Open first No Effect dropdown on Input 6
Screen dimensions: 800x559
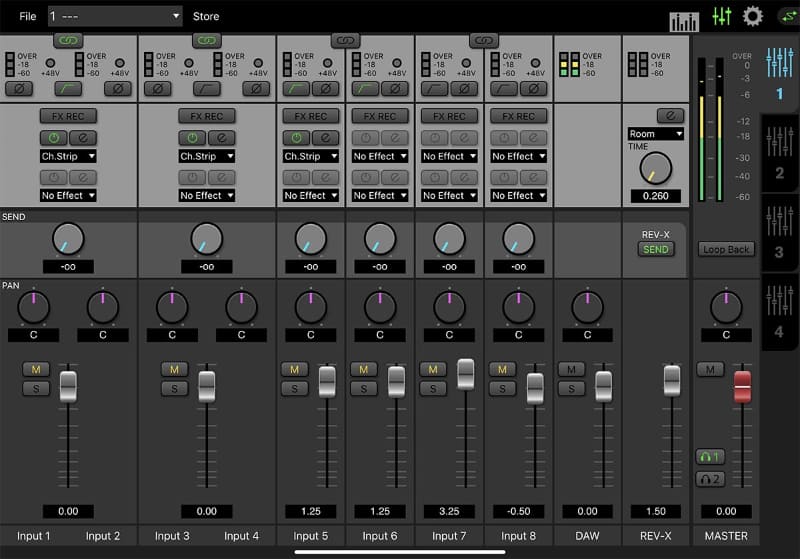(380, 156)
